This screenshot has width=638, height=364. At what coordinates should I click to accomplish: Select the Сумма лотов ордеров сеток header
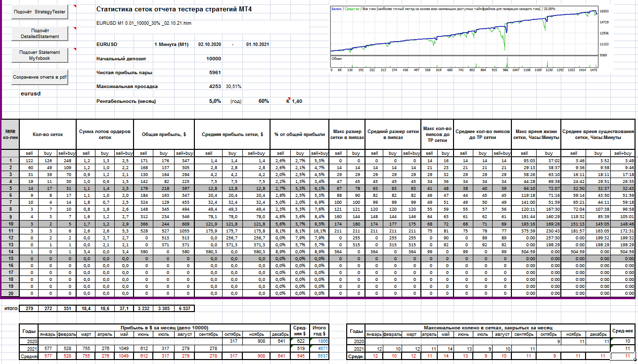click(105, 134)
